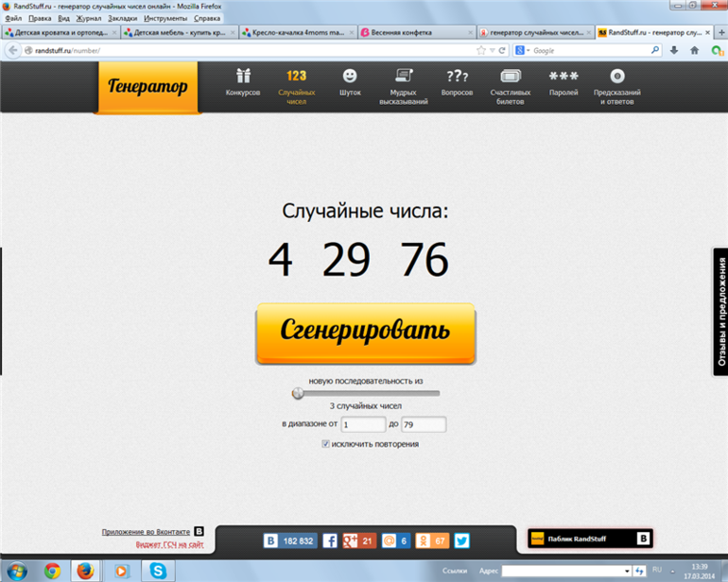The width and height of the screenshot is (728, 582).
Task: Click the Сгенерировать button
Action: [x=366, y=333]
